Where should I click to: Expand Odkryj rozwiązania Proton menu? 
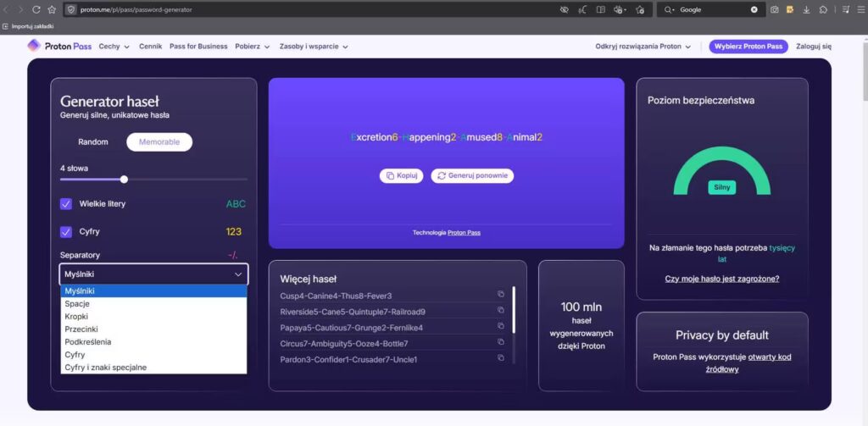(643, 47)
